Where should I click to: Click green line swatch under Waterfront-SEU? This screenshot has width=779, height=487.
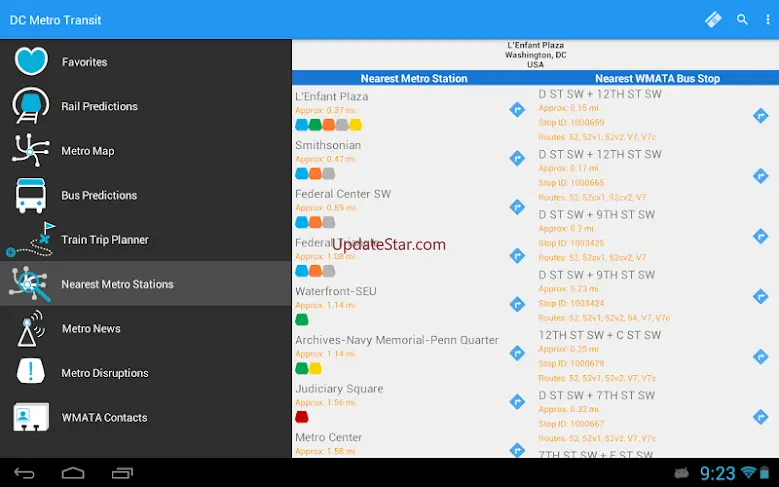[x=302, y=320]
